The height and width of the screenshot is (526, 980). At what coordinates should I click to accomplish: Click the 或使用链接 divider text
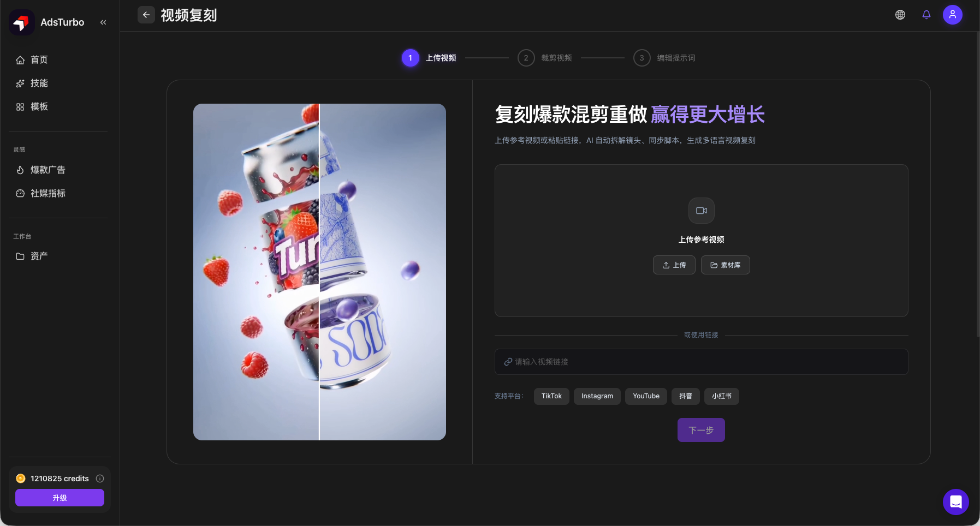click(701, 335)
